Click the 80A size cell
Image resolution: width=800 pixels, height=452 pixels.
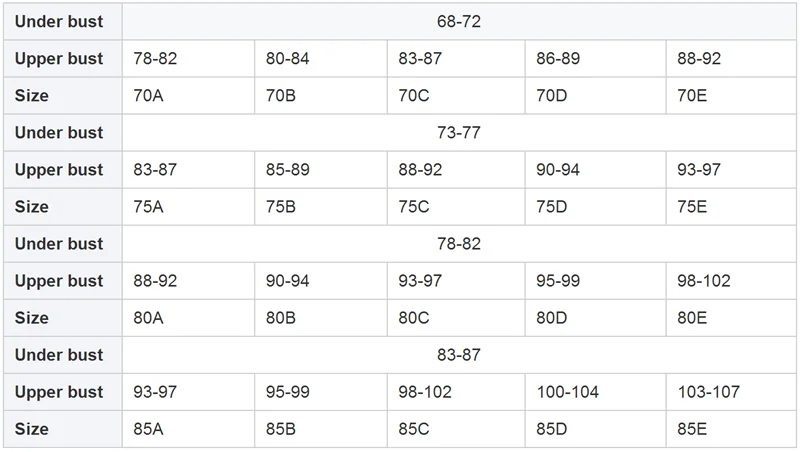[188, 318]
